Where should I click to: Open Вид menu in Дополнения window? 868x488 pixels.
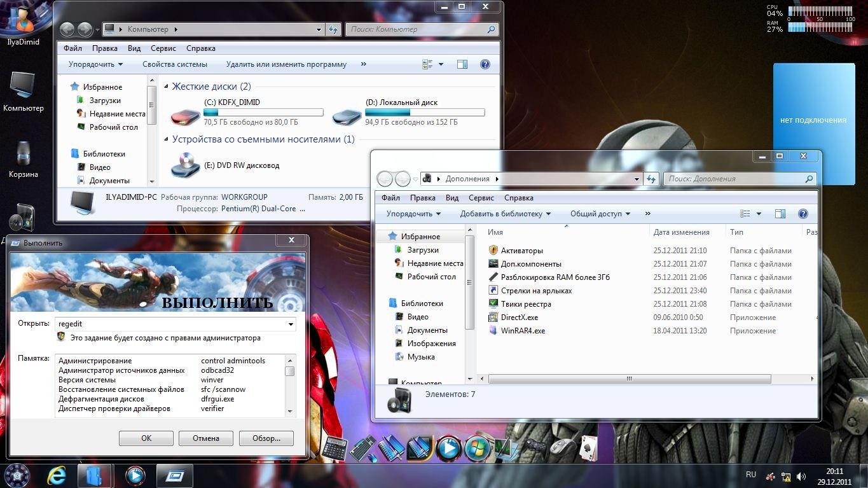[x=452, y=198]
